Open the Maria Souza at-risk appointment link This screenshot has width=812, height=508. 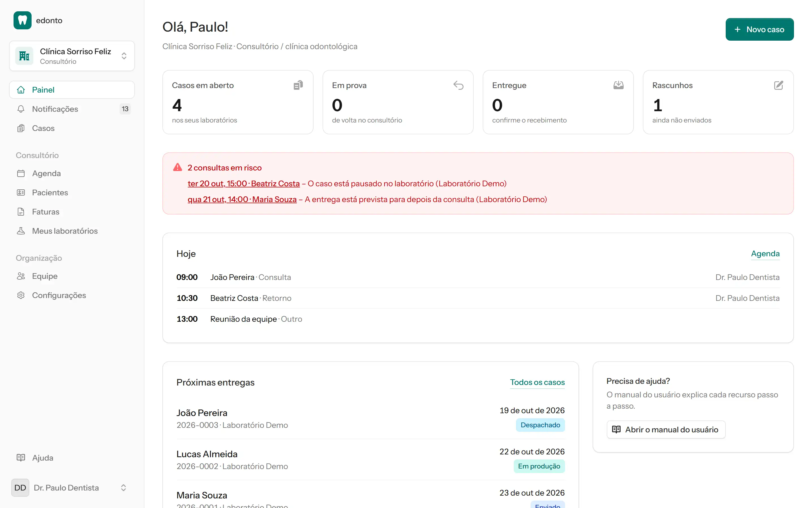tap(242, 199)
